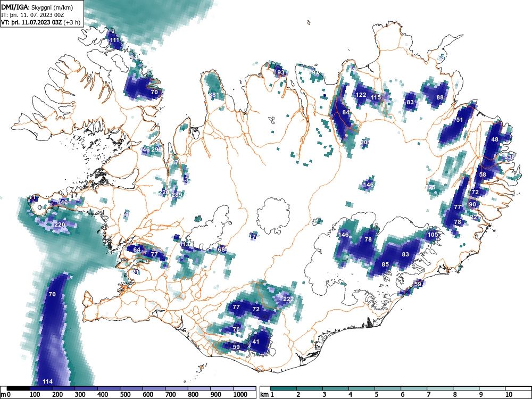
Task: Click the black 0–100 m legend swatch
Action: [18, 388]
